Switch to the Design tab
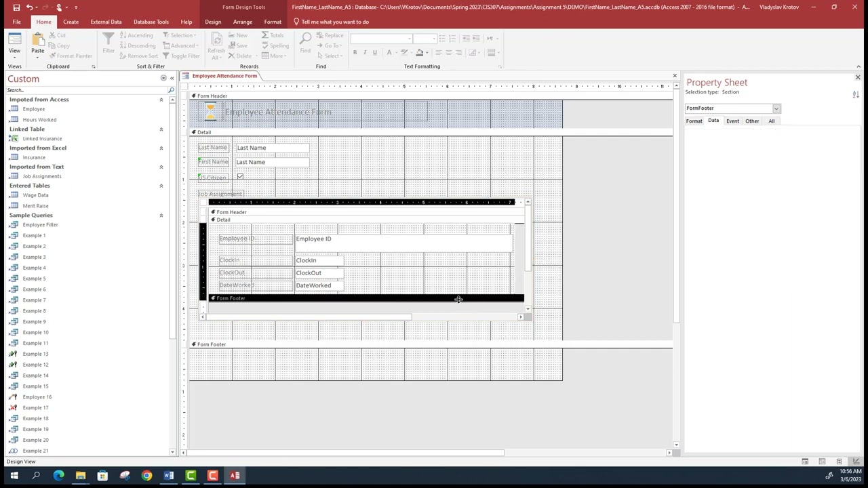This screenshot has width=868, height=488. 213,22
